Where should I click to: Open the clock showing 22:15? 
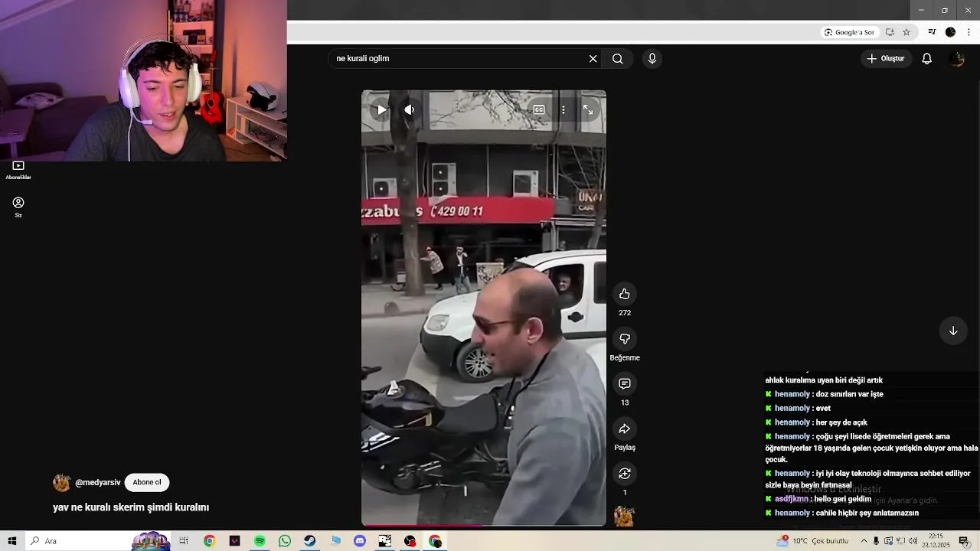pos(937,541)
